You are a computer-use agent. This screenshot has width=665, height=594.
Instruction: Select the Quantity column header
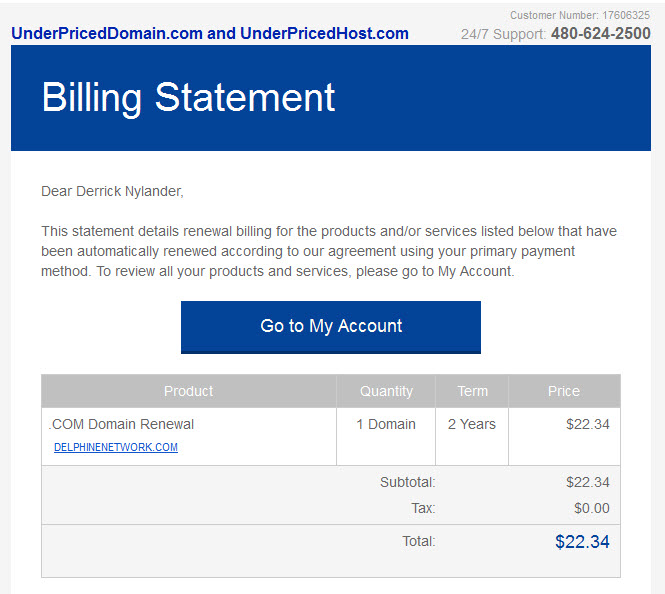(386, 391)
